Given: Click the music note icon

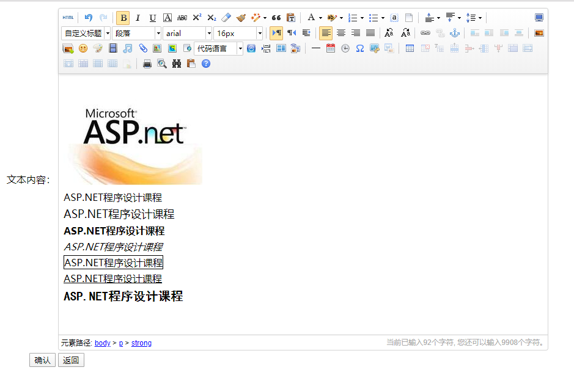Looking at the screenshot, I should click(127, 48).
